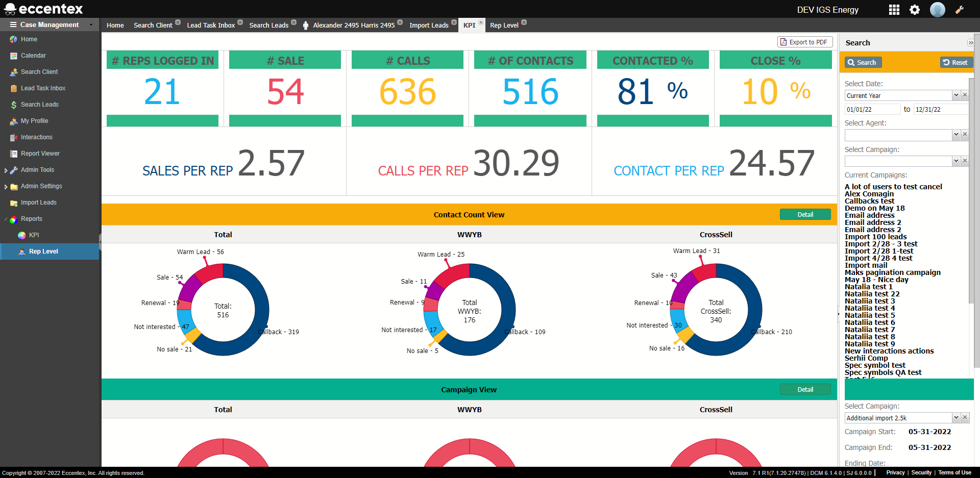Open settings gear in top bar
Screen dimensions: 980x478
pyautogui.click(x=915, y=10)
